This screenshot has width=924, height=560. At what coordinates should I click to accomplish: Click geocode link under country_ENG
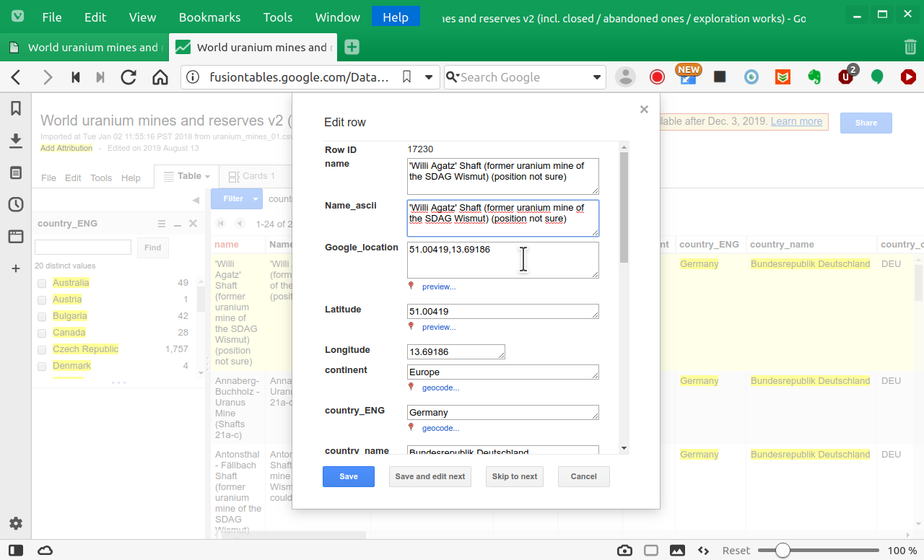coord(440,428)
